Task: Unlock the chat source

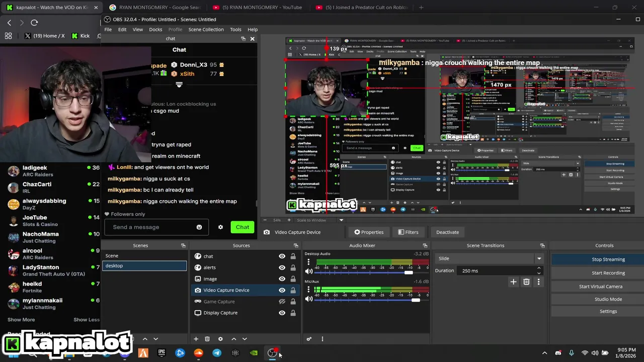Action: coord(293,256)
